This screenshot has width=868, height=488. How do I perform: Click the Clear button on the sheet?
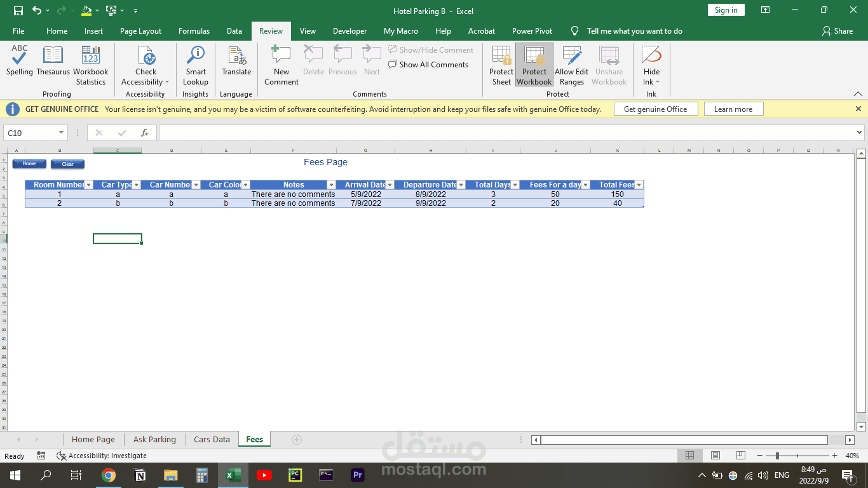click(67, 164)
